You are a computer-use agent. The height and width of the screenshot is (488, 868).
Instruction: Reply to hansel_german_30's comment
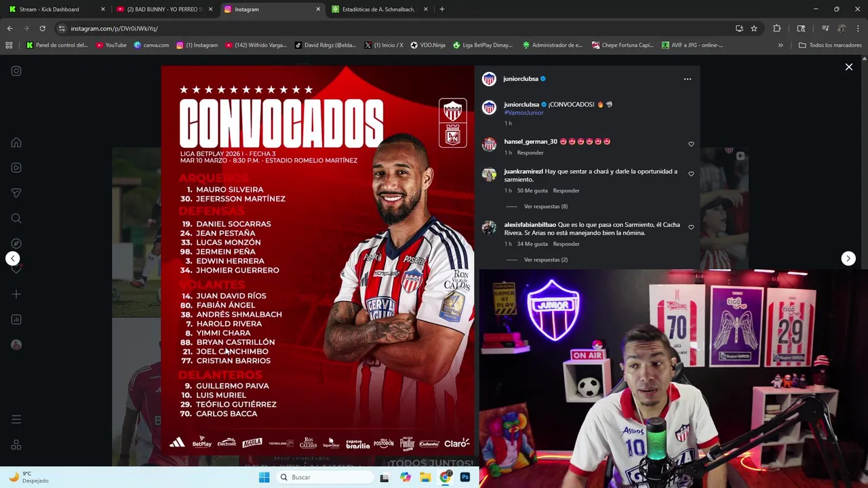pos(530,152)
